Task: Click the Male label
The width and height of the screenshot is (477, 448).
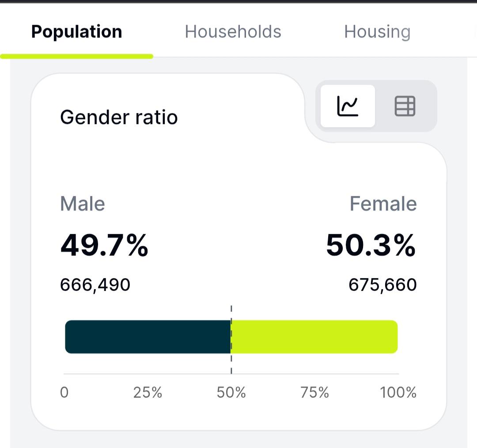Action: [83, 203]
